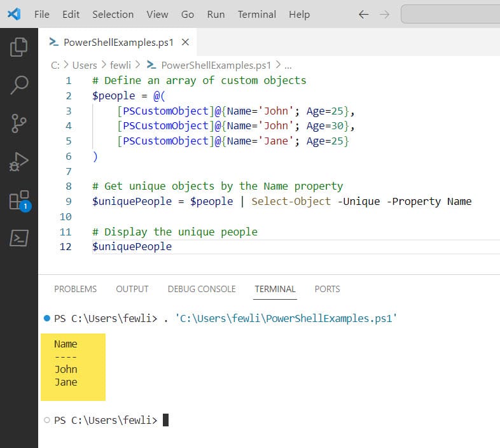
Task: Open the Go menu
Action: (188, 15)
